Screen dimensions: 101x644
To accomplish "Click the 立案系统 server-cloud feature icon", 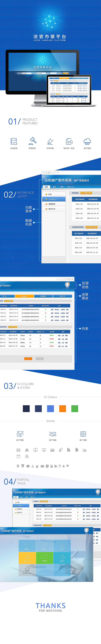I will [14, 141].
